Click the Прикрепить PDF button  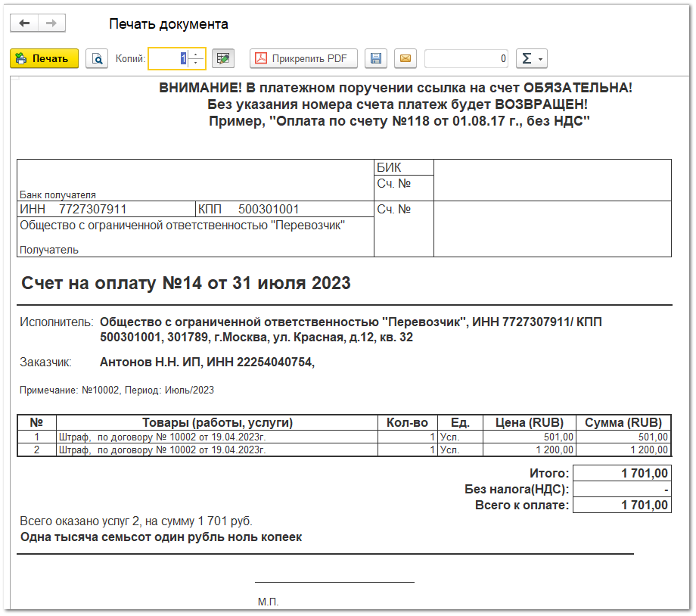coord(303,58)
